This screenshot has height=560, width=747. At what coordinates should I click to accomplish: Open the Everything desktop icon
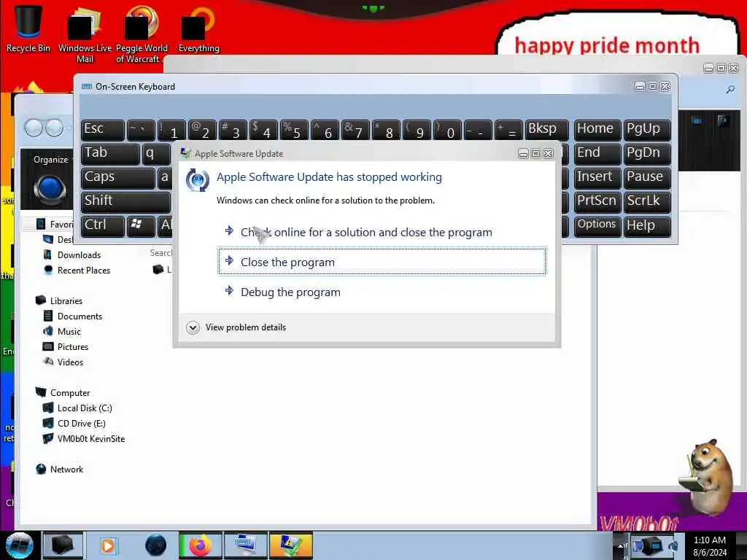[x=198, y=28]
